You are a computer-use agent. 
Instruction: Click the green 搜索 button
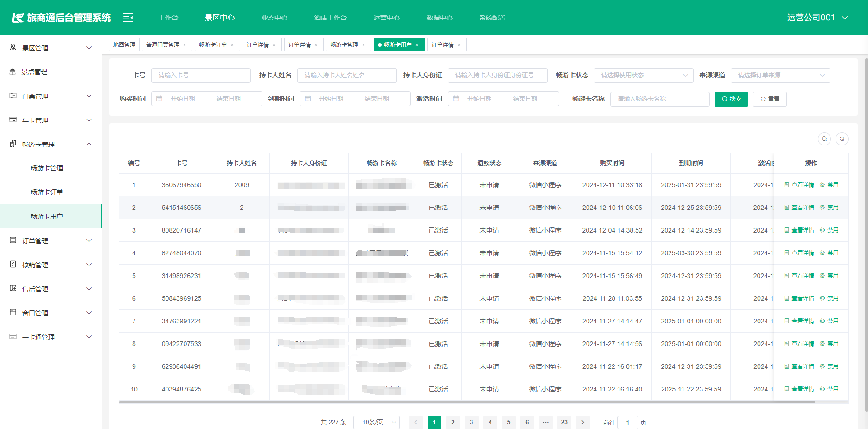pos(731,99)
